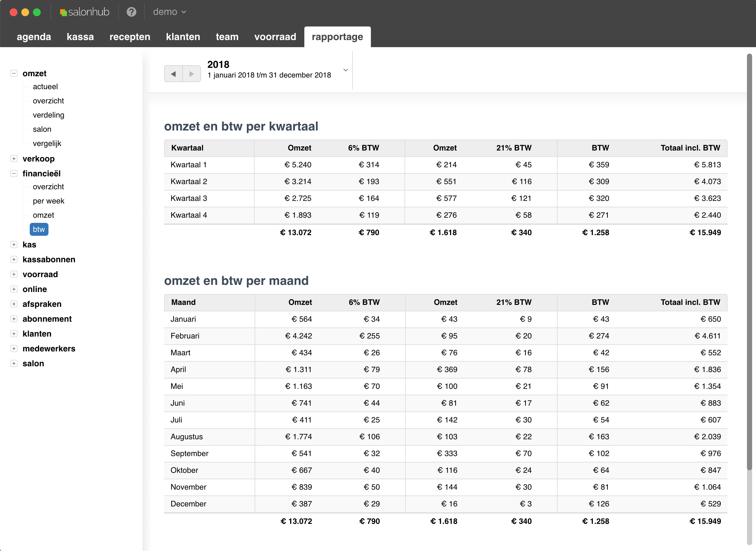Open the klanten top navigation tab

183,37
